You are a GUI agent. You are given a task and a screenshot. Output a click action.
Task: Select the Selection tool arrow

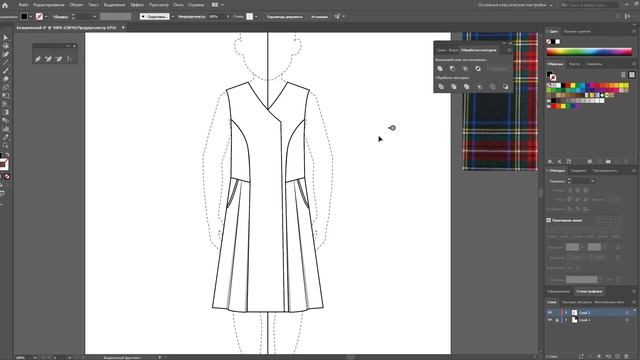(x=5, y=38)
